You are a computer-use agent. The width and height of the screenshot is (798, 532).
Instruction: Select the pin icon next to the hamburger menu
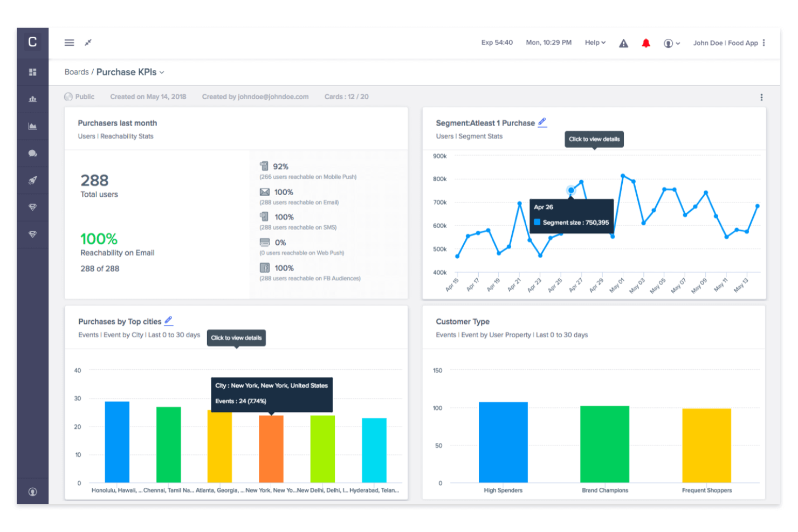[x=88, y=42]
